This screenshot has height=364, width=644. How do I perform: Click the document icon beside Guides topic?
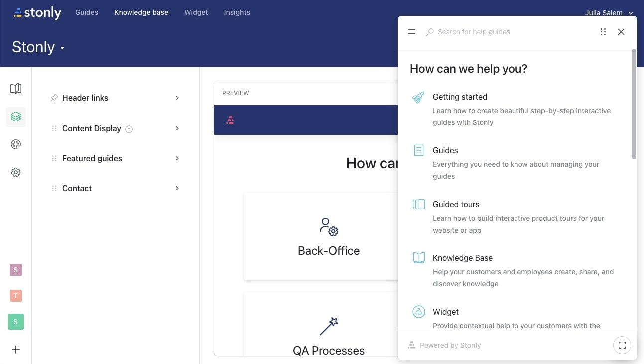[x=419, y=150]
